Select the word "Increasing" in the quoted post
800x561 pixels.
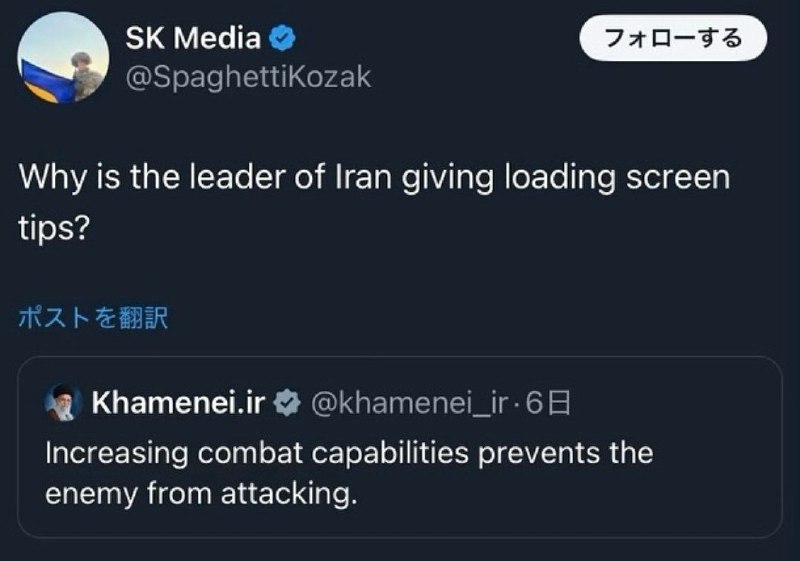click(117, 453)
